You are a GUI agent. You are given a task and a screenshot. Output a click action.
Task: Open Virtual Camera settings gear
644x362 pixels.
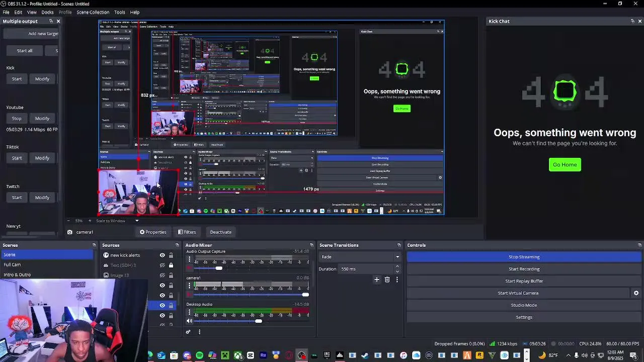click(636, 293)
